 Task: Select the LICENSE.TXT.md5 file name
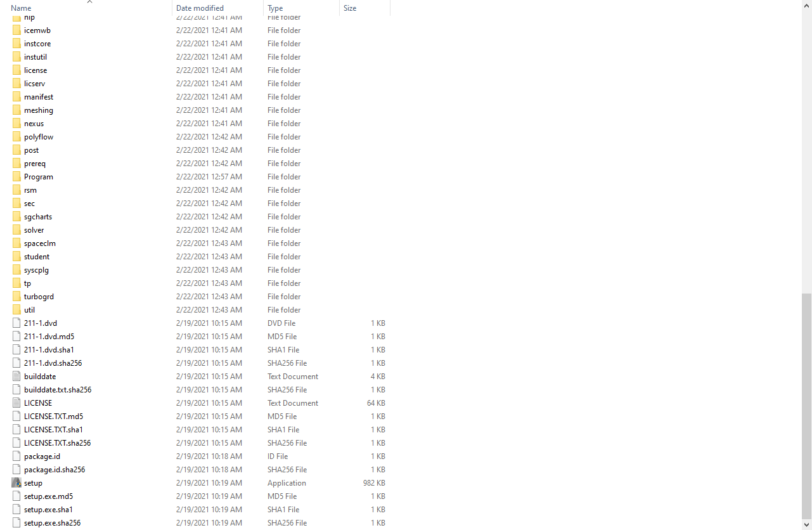pos(53,417)
